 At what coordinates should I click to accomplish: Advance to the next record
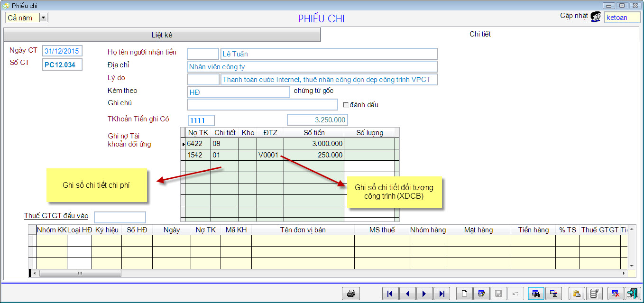pyautogui.click(x=424, y=294)
